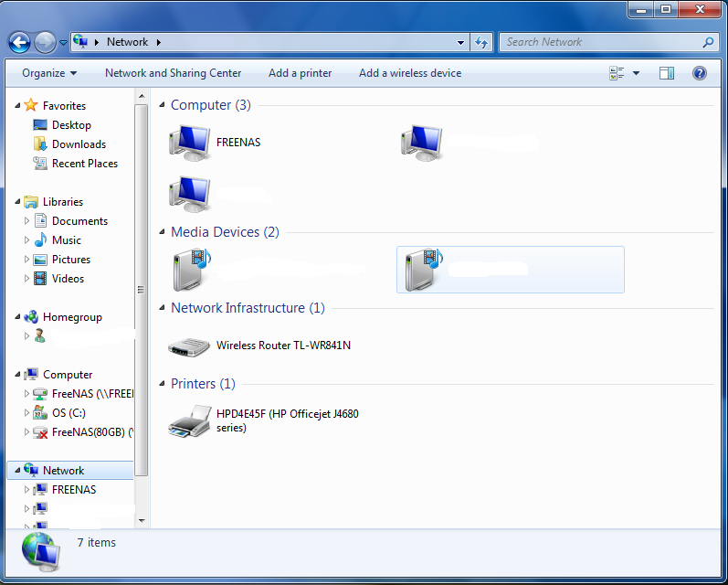
Task: Click the search magnifier icon
Action: point(708,42)
